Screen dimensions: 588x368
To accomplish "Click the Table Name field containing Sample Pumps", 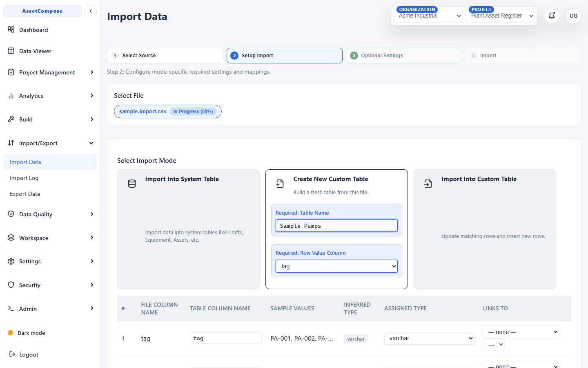I will click(336, 226).
